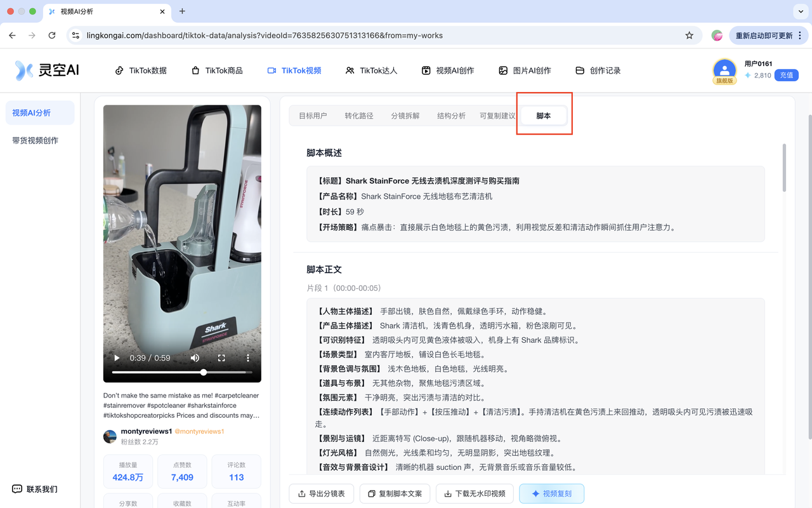Go to 图片AI创作 page
Screen dimensions: 812x508
525,70
